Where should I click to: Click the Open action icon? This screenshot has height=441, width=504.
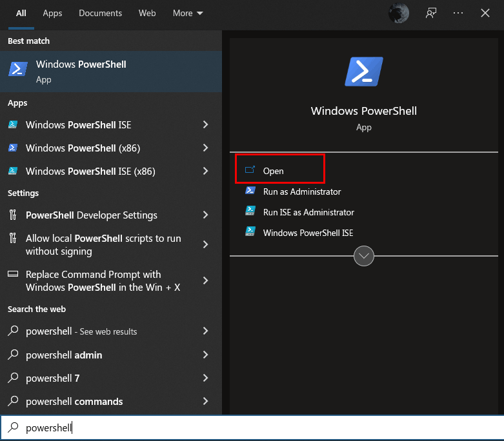(250, 170)
